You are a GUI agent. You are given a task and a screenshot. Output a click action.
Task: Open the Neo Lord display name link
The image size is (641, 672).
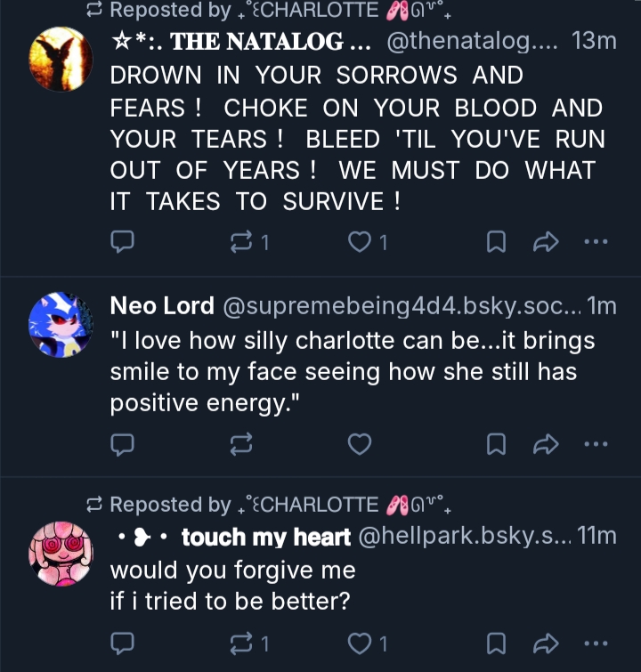click(162, 306)
